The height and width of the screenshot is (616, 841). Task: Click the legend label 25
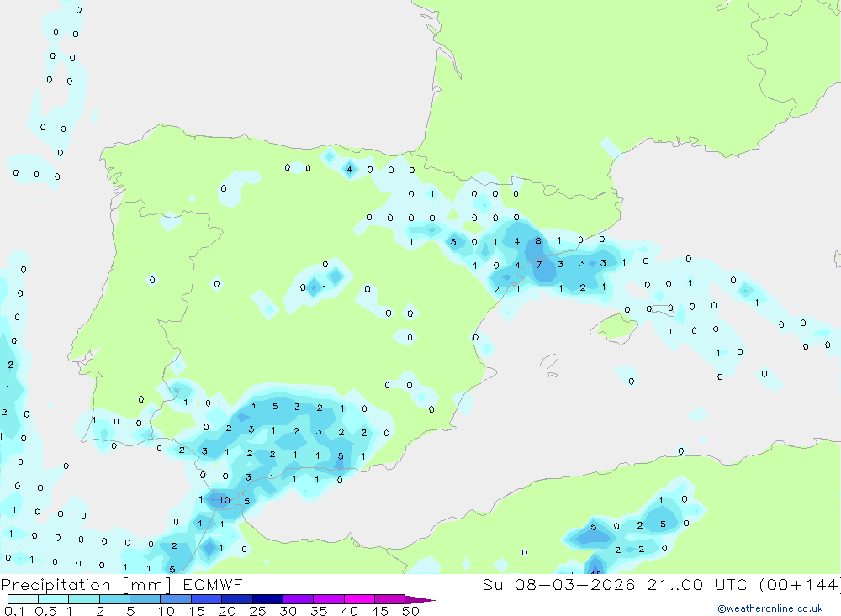(x=257, y=611)
